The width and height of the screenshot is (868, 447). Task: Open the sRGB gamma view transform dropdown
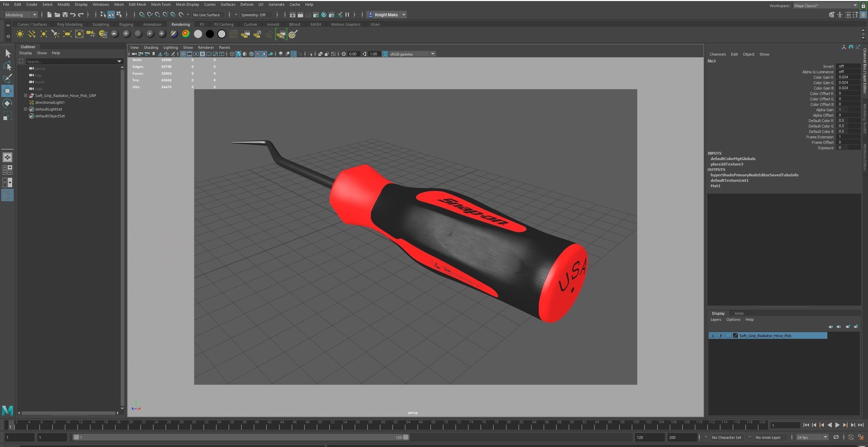(412, 54)
